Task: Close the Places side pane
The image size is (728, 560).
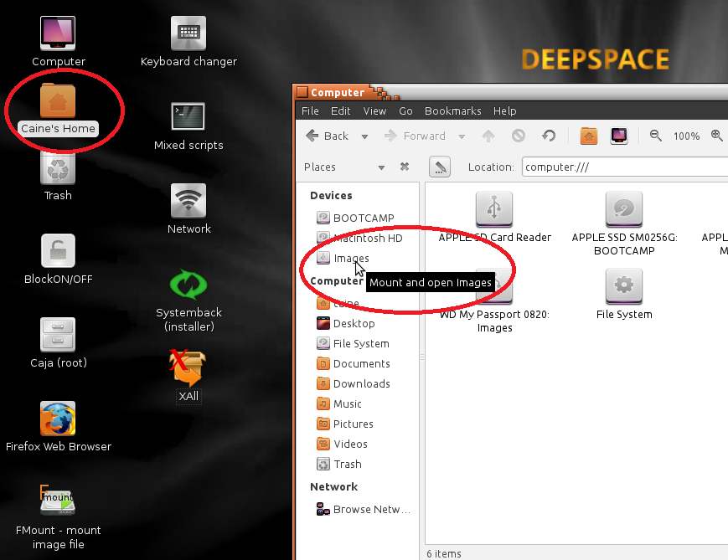Action: coord(405,167)
